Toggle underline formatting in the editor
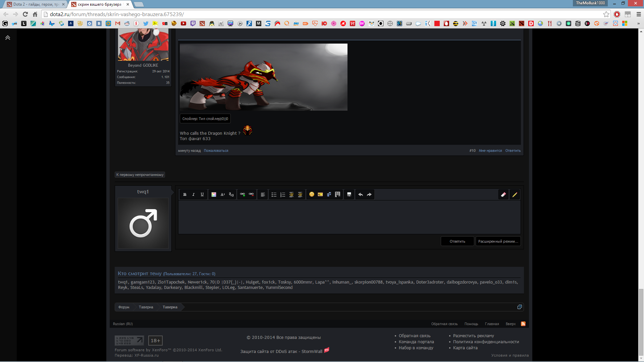 pos(202,194)
